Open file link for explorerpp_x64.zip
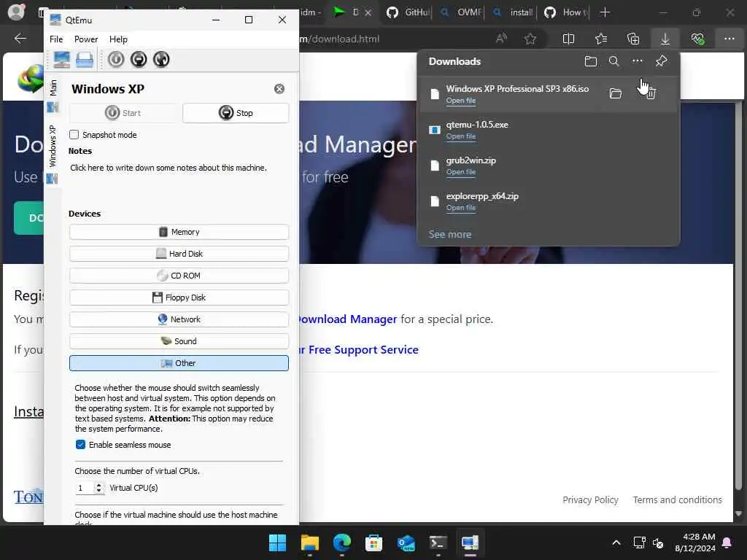Screen dimensions: 747x560 pos(461,208)
